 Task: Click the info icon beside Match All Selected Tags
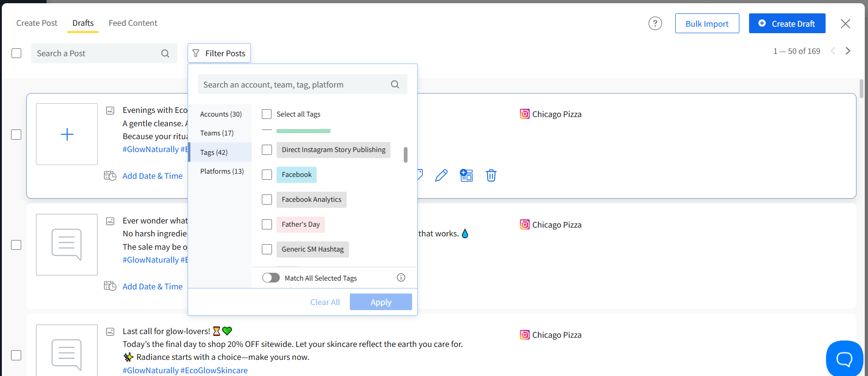point(401,277)
